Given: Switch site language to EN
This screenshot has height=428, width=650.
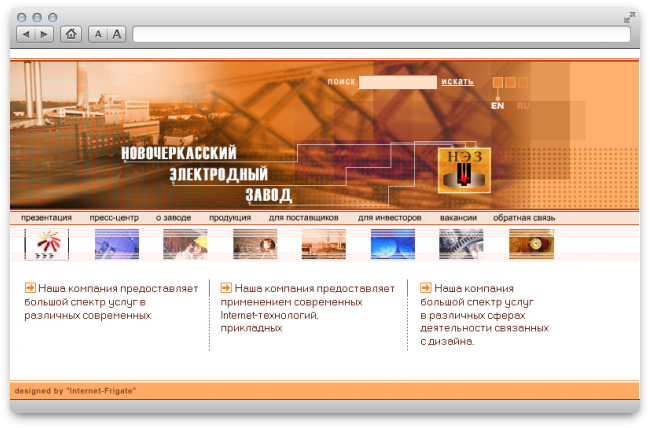Looking at the screenshot, I should (498, 105).
